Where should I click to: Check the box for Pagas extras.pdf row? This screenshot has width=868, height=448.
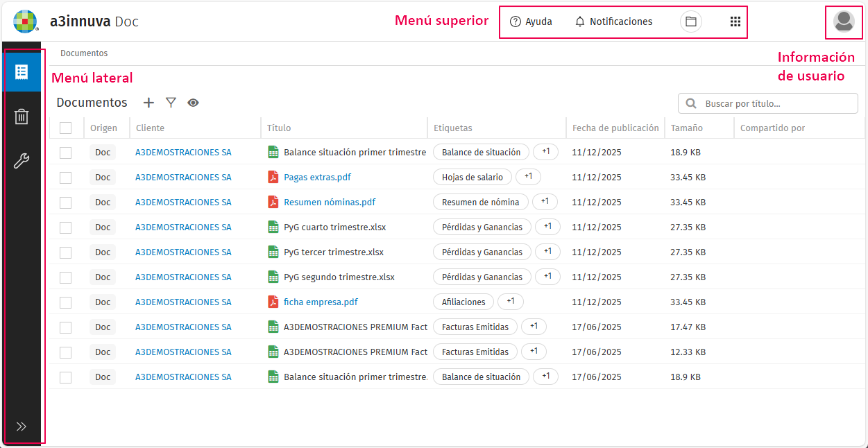tap(66, 178)
